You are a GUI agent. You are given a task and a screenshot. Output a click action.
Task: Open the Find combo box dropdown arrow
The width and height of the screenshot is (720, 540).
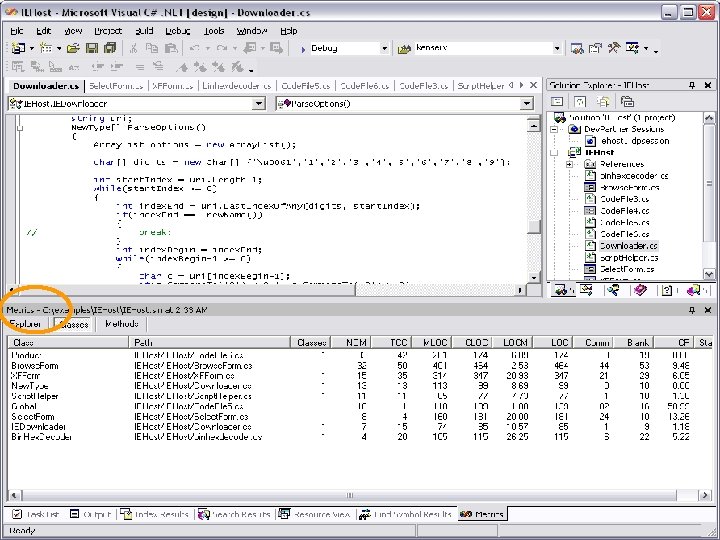(557, 48)
